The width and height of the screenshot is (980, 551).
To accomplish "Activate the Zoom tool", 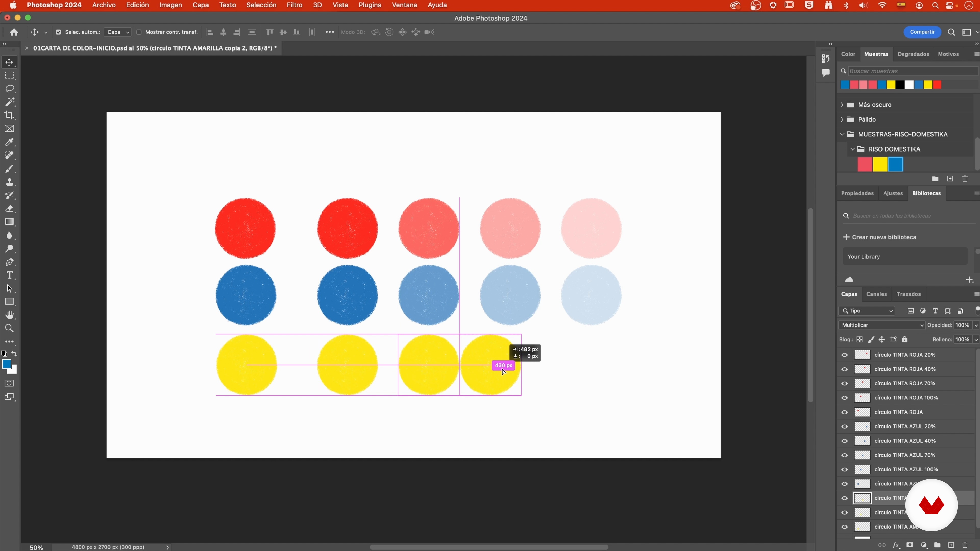I will pyautogui.click(x=9, y=329).
